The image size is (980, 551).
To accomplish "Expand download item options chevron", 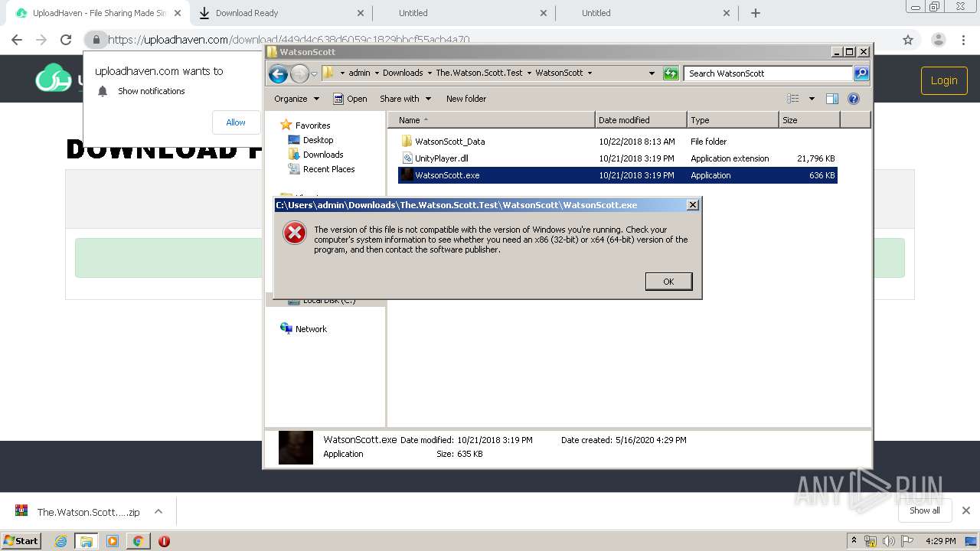I will tap(158, 512).
